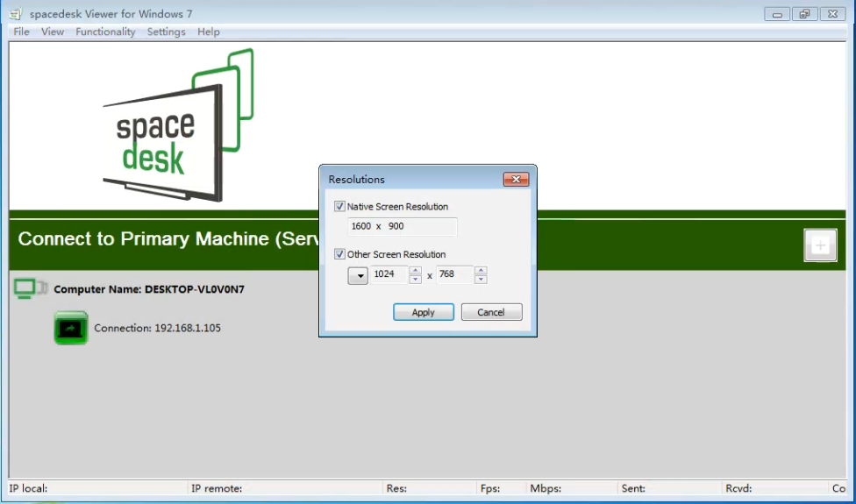Decrease the height value with down arrow
Image resolution: width=856 pixels, height=504 pixels.
[x=481, y=280]
